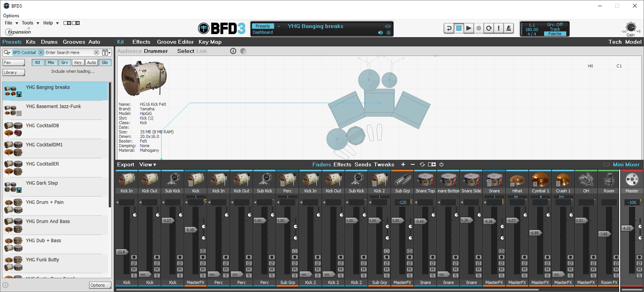Switch to the Effects main tab
Image resolution: width=644 pixels, height=292 pixels.
(141, 42)
